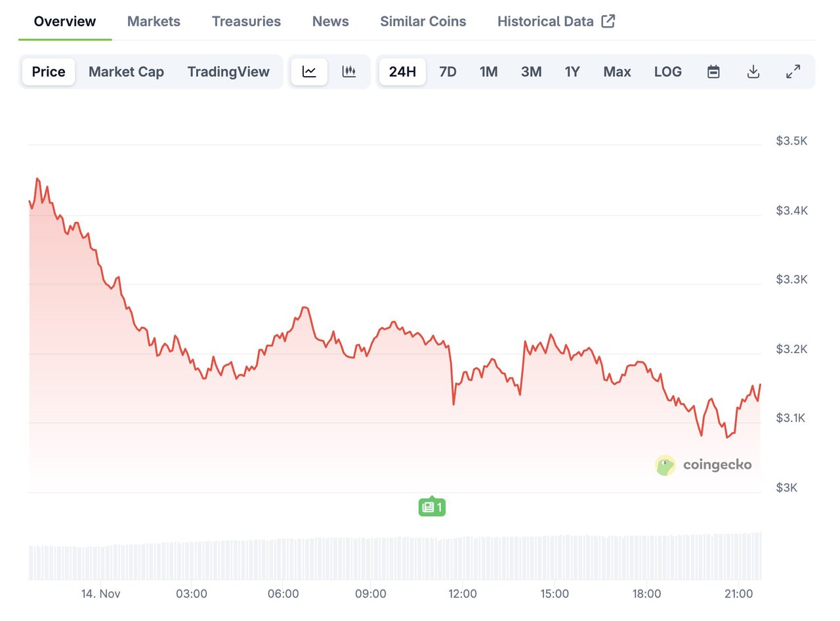
Task: Open the calendar date range picker
Action: click(x=713, y=72)
